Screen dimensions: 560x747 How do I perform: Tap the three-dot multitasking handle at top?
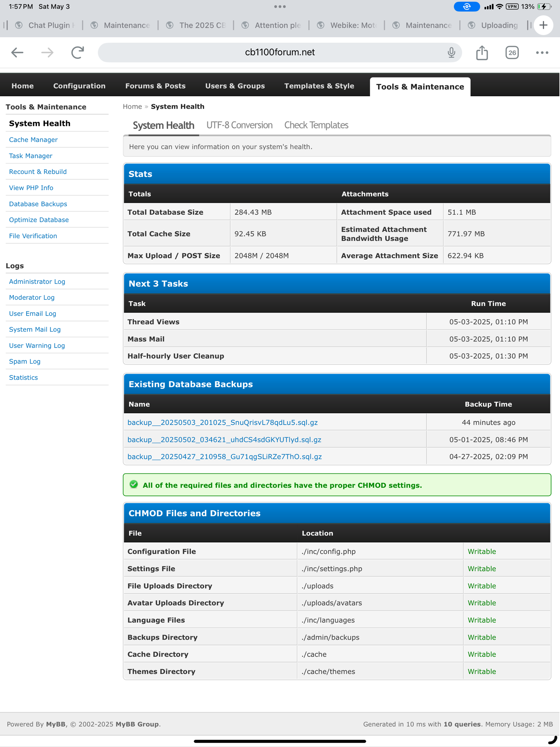click(x=280, y=7)
